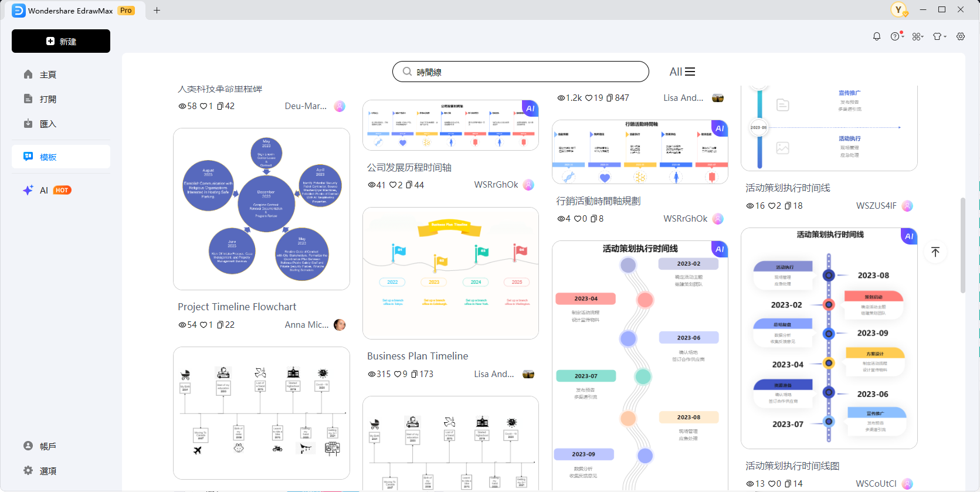Open the All category filter
Image resolution: width=980 pixels, height=492 pixels.
pos(682,72)
